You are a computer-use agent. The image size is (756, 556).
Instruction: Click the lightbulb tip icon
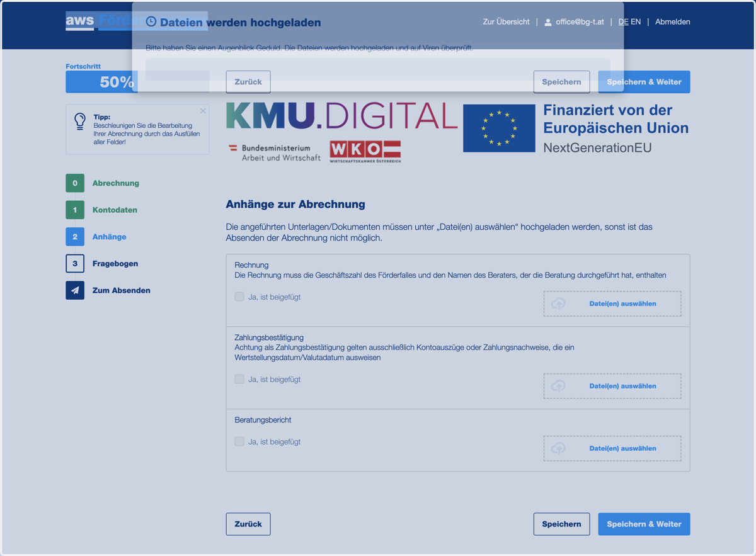click(x=80, y=122)
